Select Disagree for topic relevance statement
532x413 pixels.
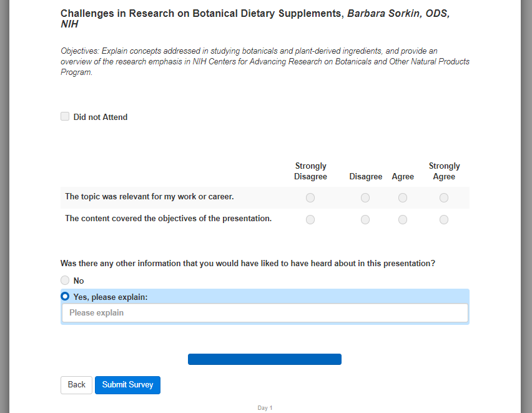[x=365, y=197]
